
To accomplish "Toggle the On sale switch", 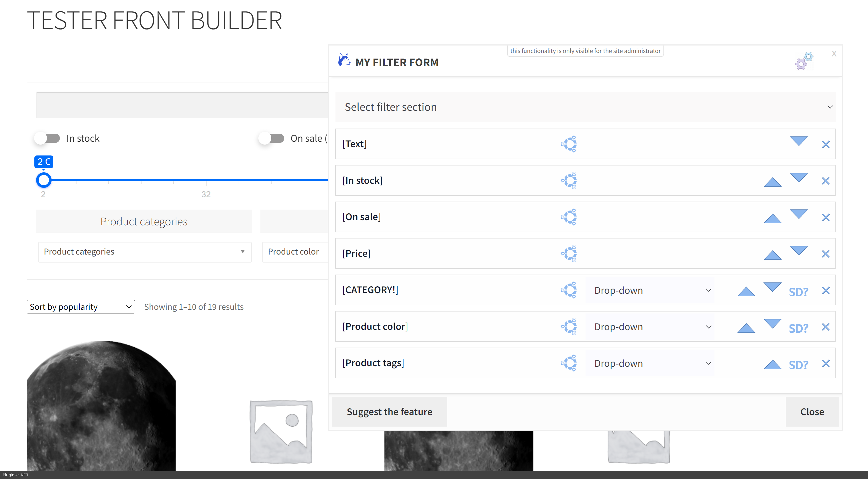I will [x=272, y=139].
